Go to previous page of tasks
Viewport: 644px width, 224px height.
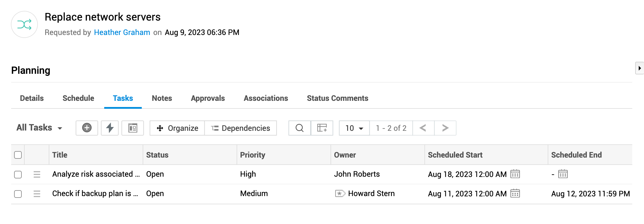click(x=423, y=128)
